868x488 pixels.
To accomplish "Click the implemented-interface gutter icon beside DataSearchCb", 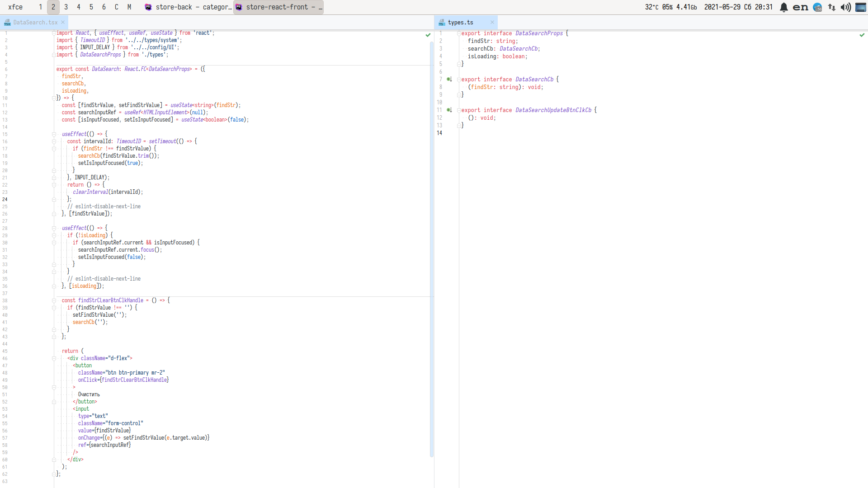I will [449, 80].
